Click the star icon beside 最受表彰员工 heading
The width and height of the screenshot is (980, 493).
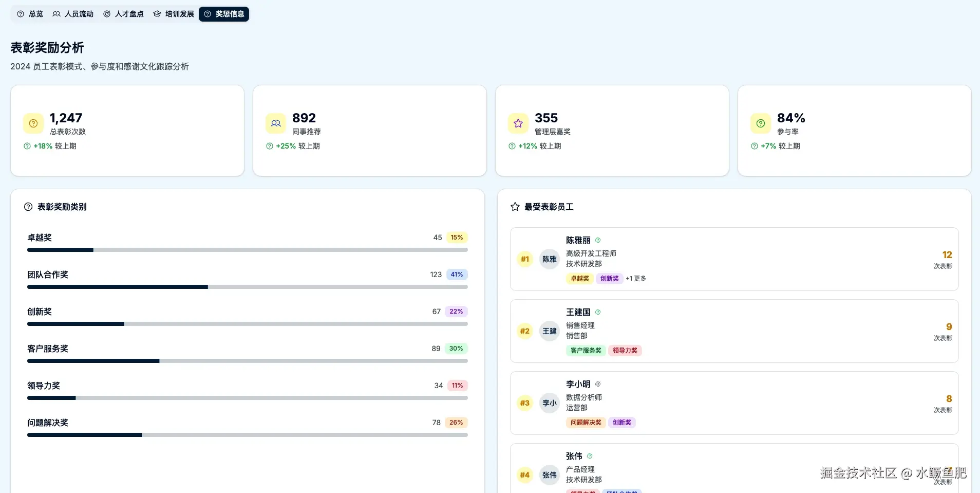pos(514,207)
